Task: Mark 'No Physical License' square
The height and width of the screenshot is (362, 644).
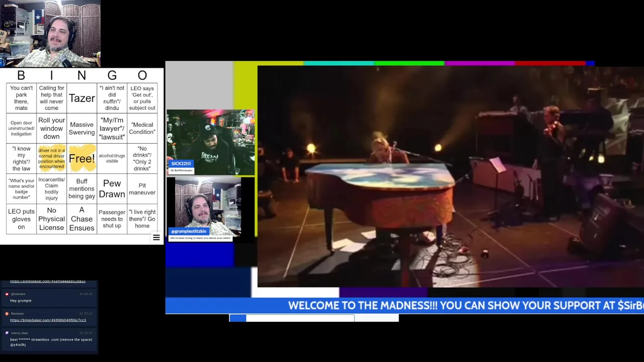Action: (51, 219)
